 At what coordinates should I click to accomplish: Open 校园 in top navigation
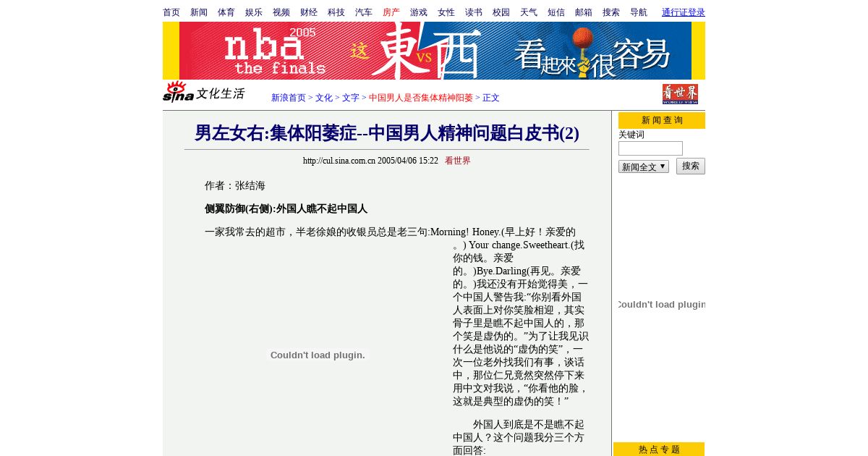501,12
